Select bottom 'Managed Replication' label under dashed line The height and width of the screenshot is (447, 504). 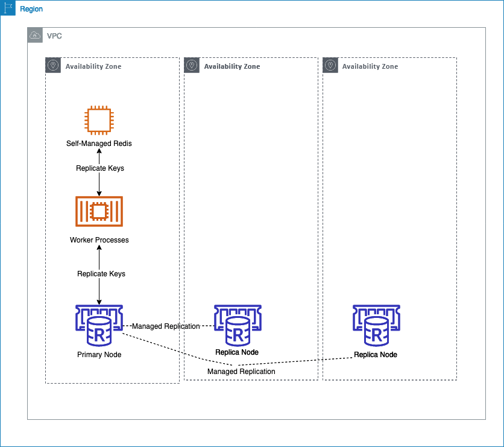[241, 372]
